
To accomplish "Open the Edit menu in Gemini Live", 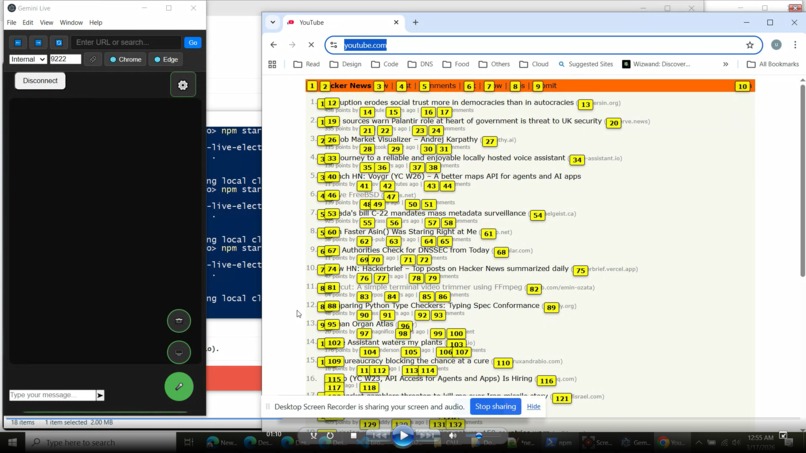I will pyautogui.click(x=28, y=23).
